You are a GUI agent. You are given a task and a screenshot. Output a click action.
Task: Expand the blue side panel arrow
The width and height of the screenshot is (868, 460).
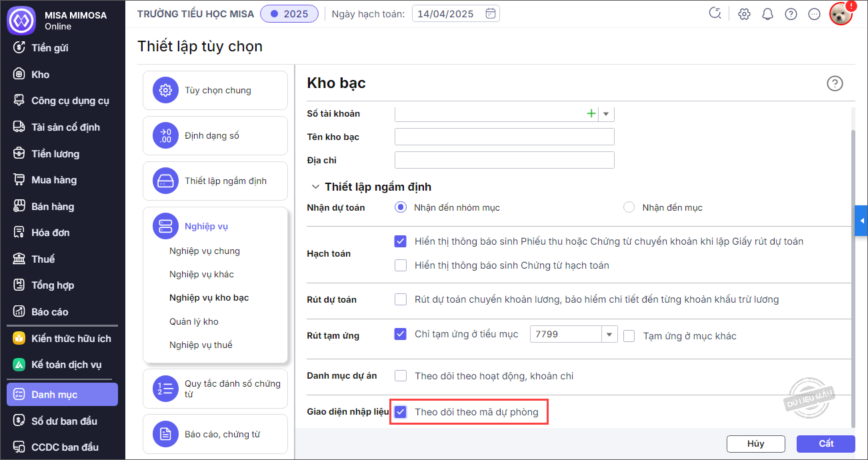[861, 221]
